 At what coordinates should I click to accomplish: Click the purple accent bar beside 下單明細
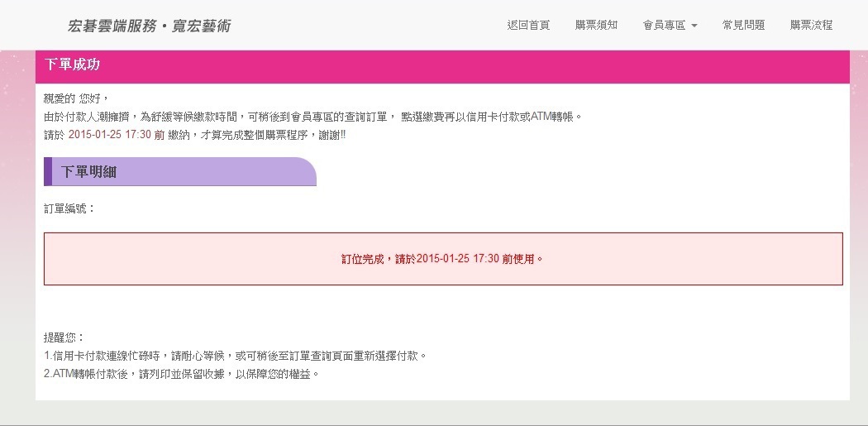[48, 172]
